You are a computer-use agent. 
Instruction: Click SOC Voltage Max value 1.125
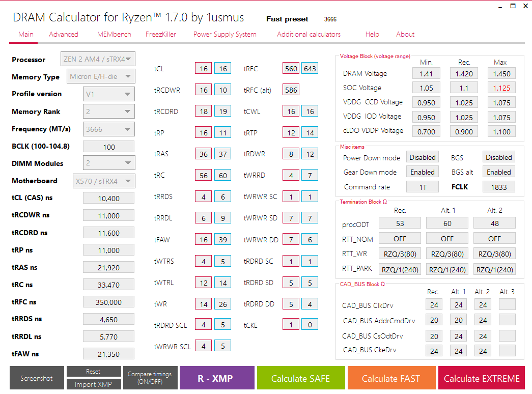pyautogui.click(x=502, y=88)
